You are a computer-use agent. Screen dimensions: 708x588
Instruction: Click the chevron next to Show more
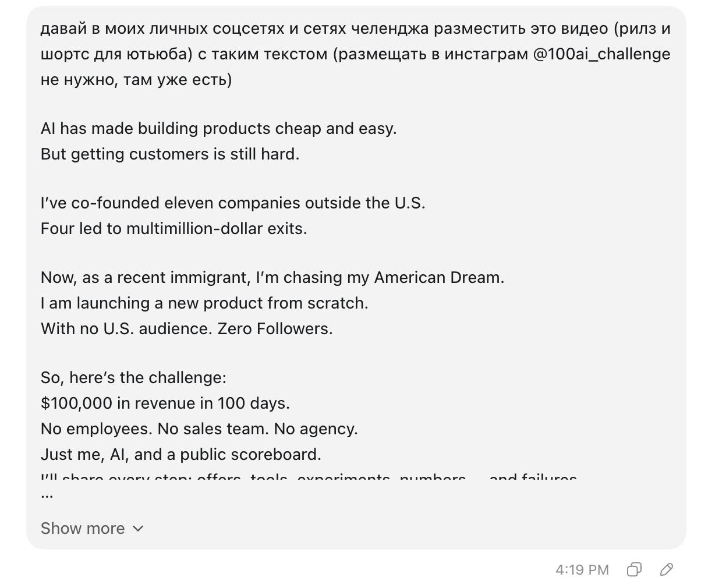click(x=138, y=528)
